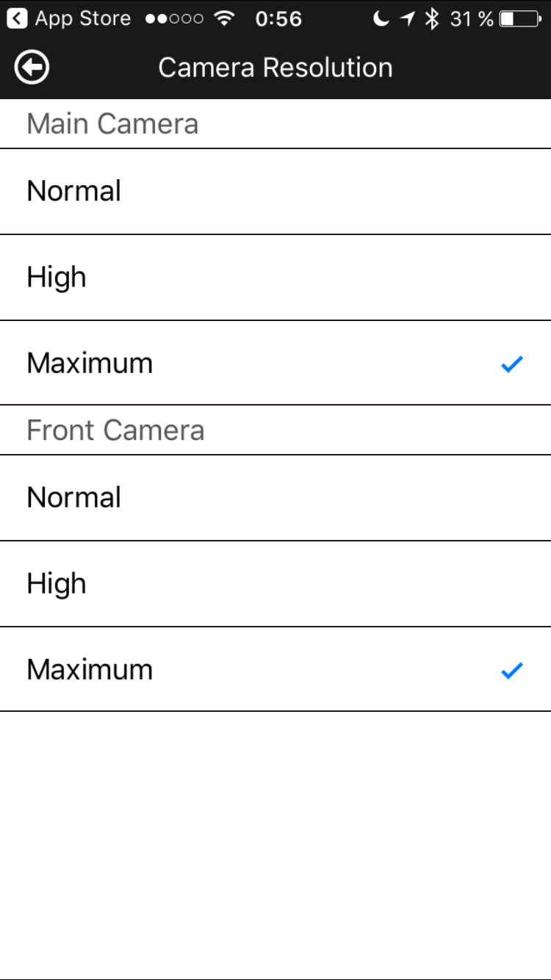Select Normal resolution for Main Camera
Viewport: 551px width, 980px height.
pos(275,192)
